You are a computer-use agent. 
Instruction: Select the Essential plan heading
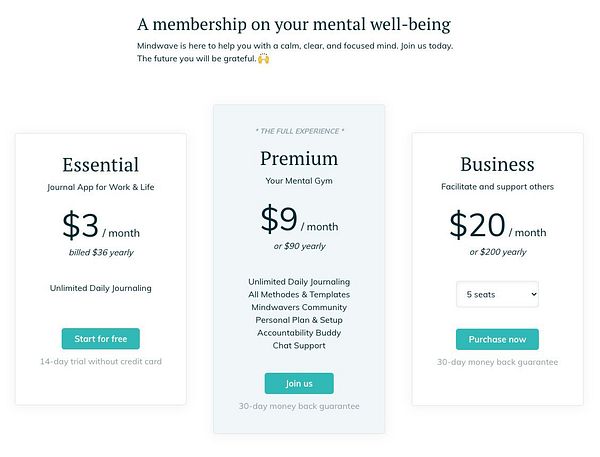pos(100,165)
